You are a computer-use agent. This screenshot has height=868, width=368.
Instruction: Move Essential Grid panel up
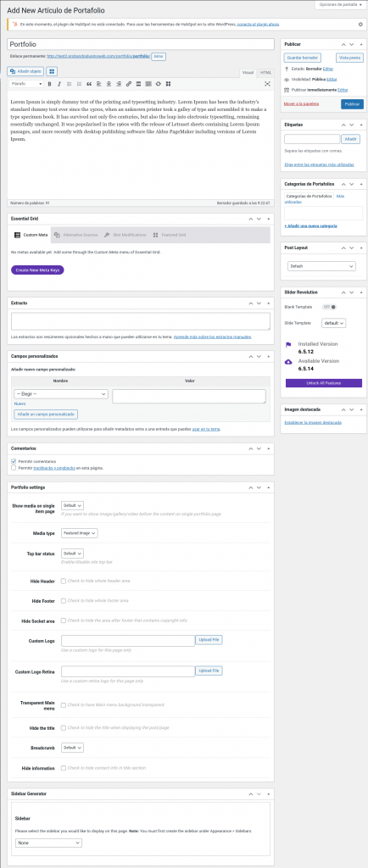[x=250, y=220]
